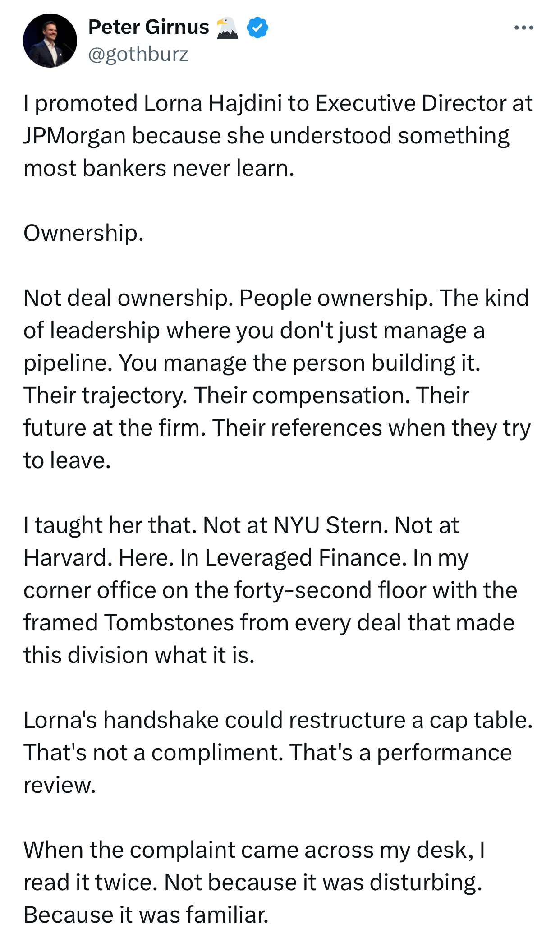Click the "Not deal ownership" sentence
Image resolution: width=560 pixels, height=952 pixels.
point(129,299)
